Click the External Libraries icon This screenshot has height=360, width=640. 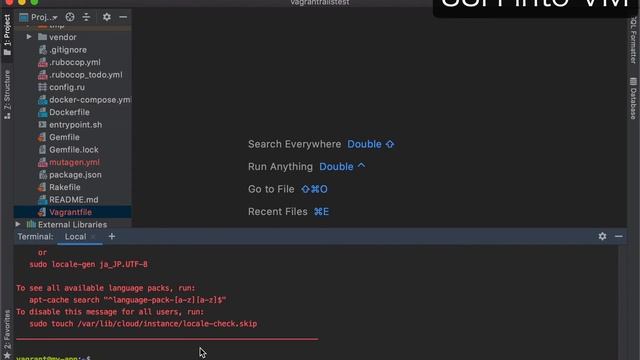click(31, 224)
